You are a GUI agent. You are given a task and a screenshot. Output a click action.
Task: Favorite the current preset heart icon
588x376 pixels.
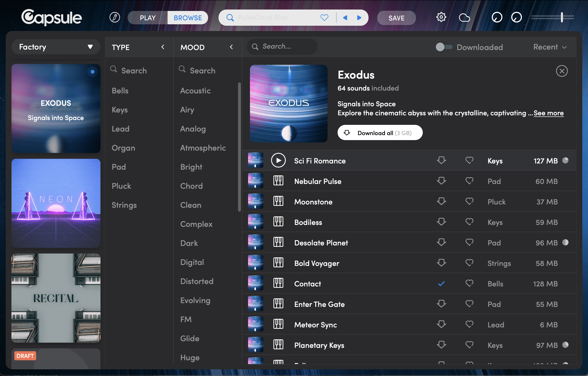(x=324, y=18)
